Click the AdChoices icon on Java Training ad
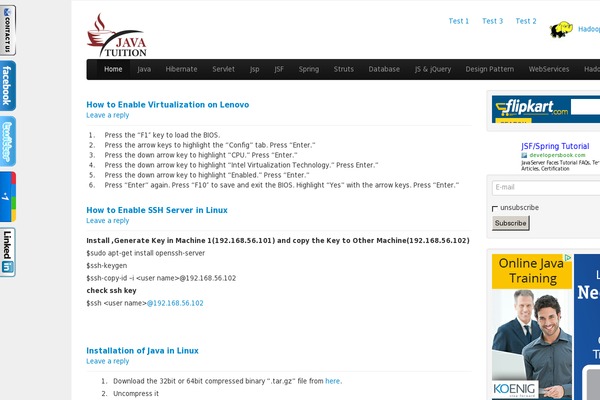The image size is (600, 400). 568,258
